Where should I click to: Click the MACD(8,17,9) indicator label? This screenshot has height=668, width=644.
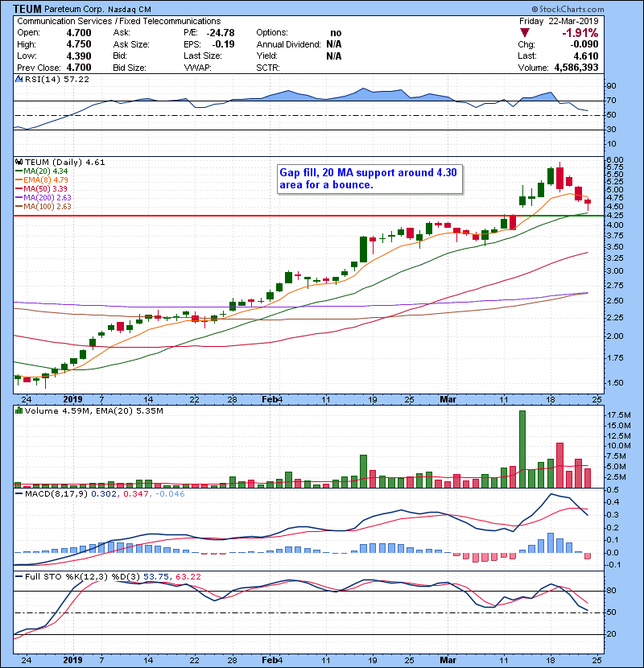[56, 494]
